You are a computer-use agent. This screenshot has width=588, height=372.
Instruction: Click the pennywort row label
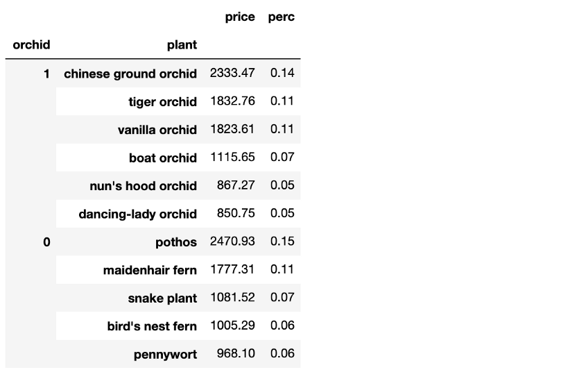click(x=165, y=355)
